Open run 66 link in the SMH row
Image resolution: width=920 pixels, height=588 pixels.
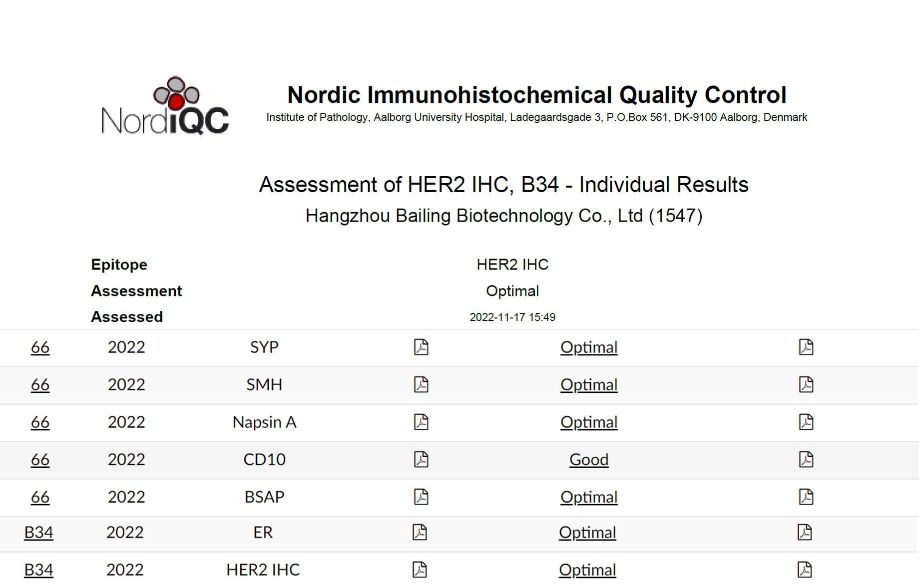[40, 384]
